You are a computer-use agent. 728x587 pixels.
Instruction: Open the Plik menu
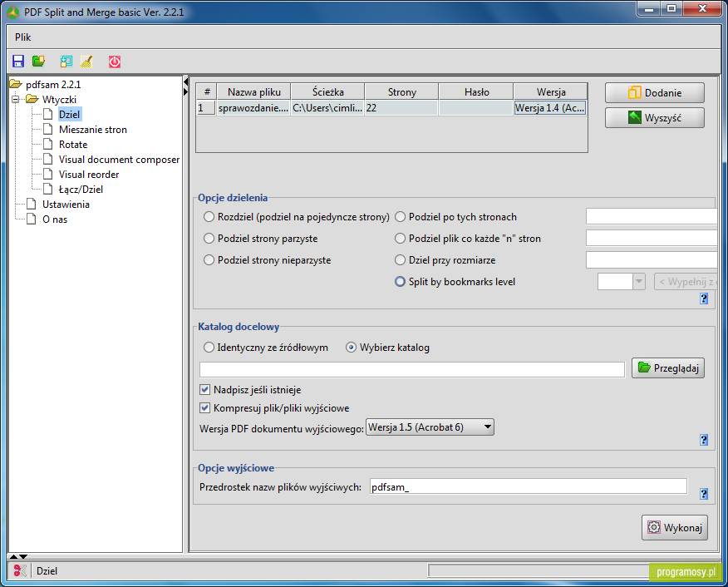tap(22, 37)
